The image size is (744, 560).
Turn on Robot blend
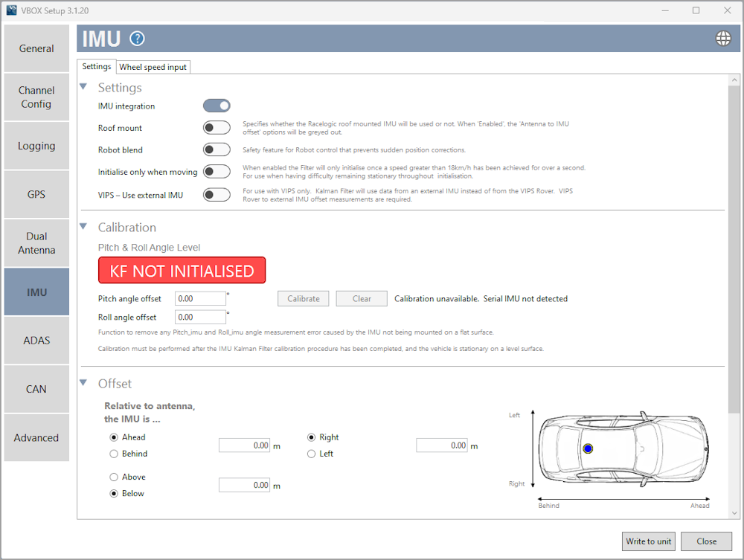[x=216, y=149]
